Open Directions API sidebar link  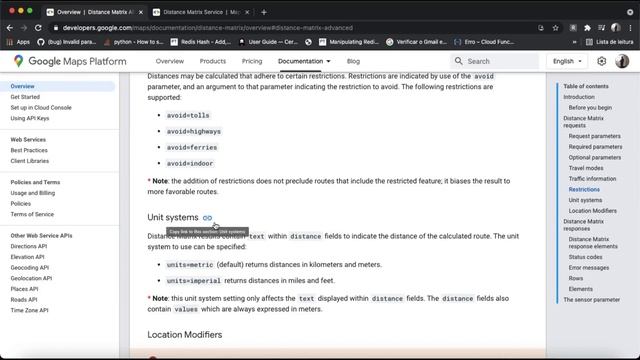(x=29, y=246)
